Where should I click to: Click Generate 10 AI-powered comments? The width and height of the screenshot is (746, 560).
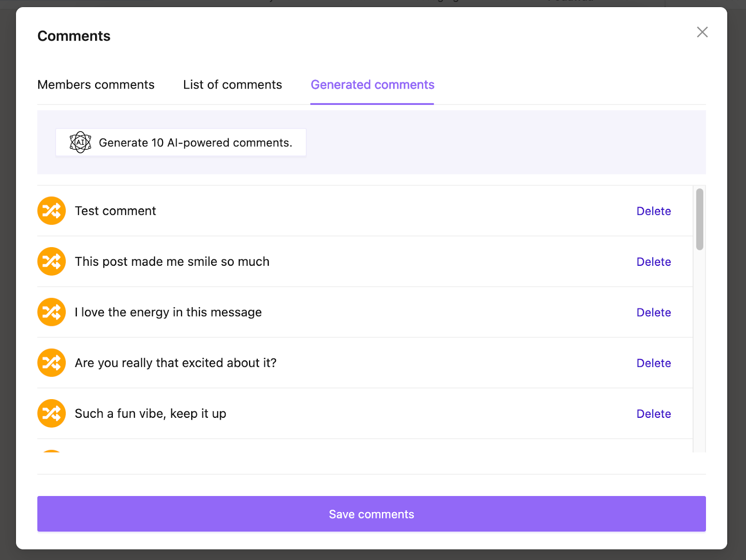tap(181, 142)
